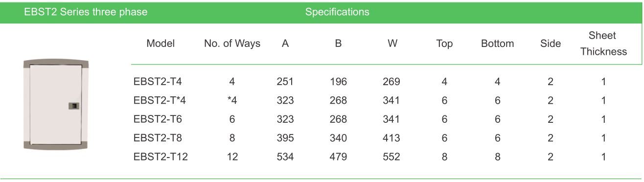Select the Sheet Thickness column header

click(x=603, y=44)
